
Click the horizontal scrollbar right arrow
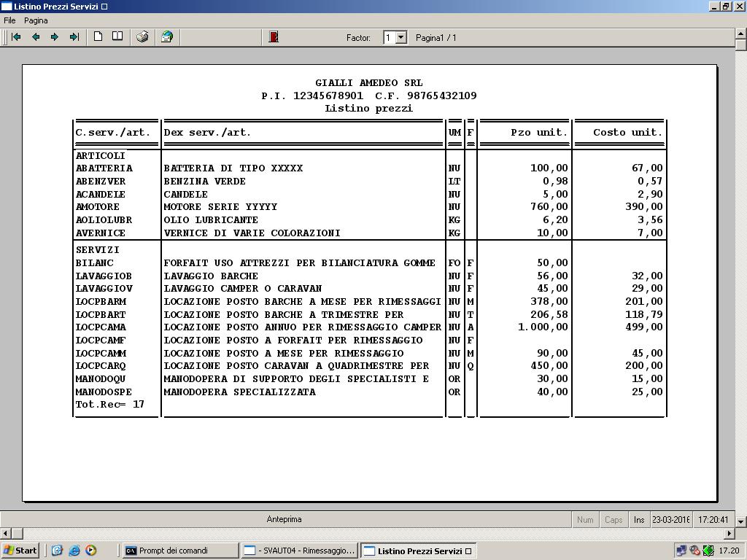coord(729,533)
